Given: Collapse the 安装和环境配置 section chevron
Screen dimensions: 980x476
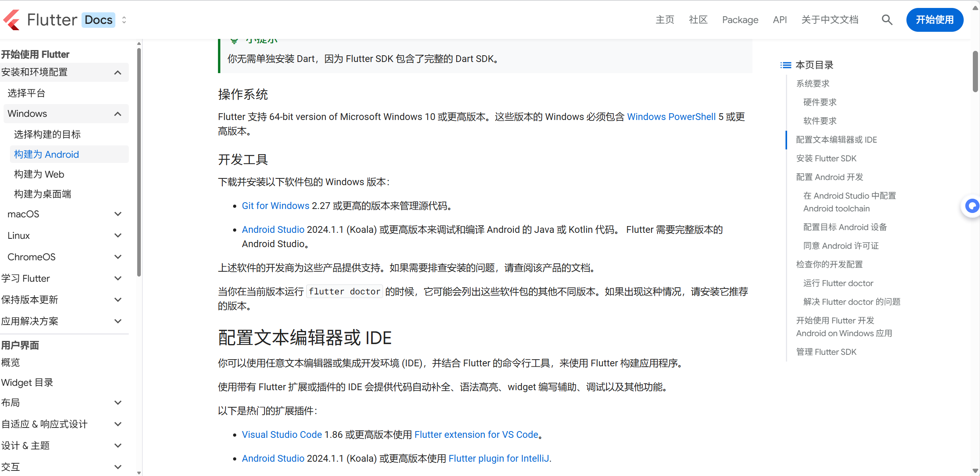Looking at the screenshot, I should 118,72.
